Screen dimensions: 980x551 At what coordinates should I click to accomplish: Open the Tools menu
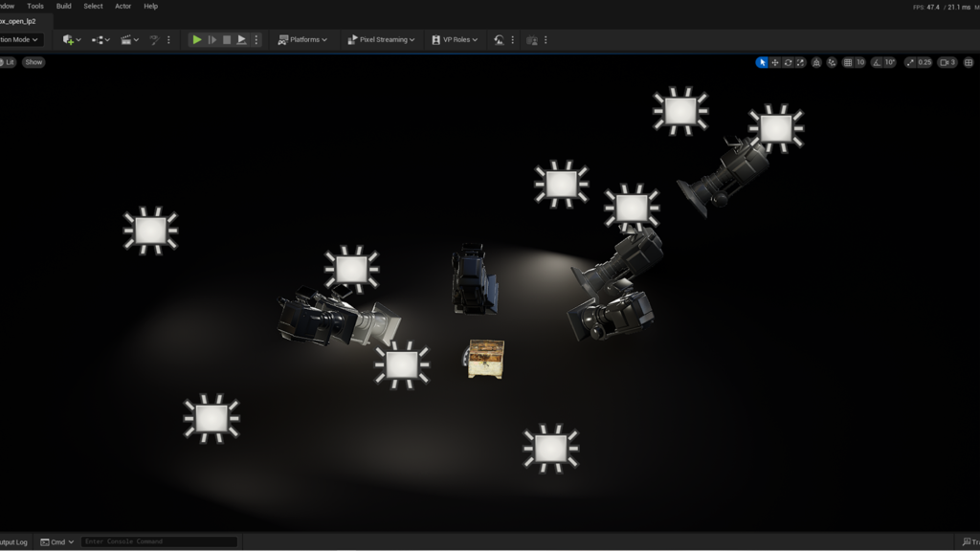point(36,6)
